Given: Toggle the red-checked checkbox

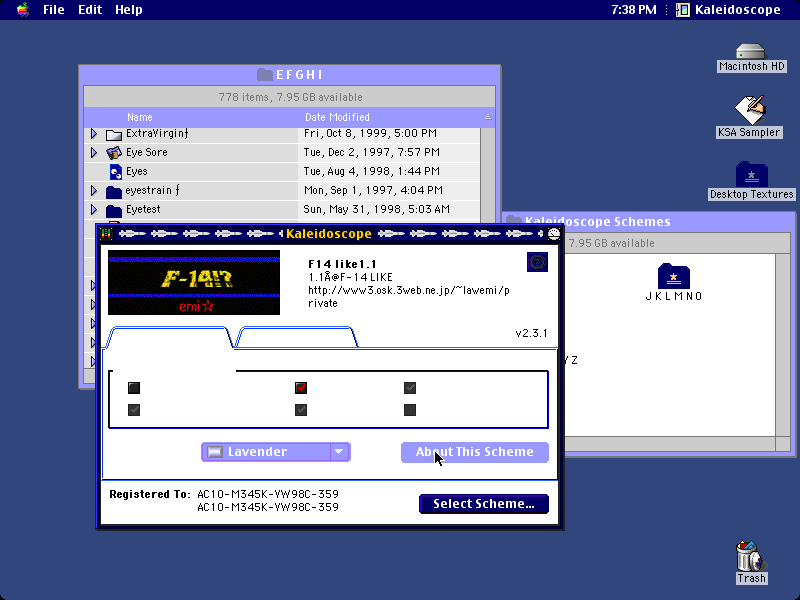Looking at the screenshot, I should click(x=301, y=388).
